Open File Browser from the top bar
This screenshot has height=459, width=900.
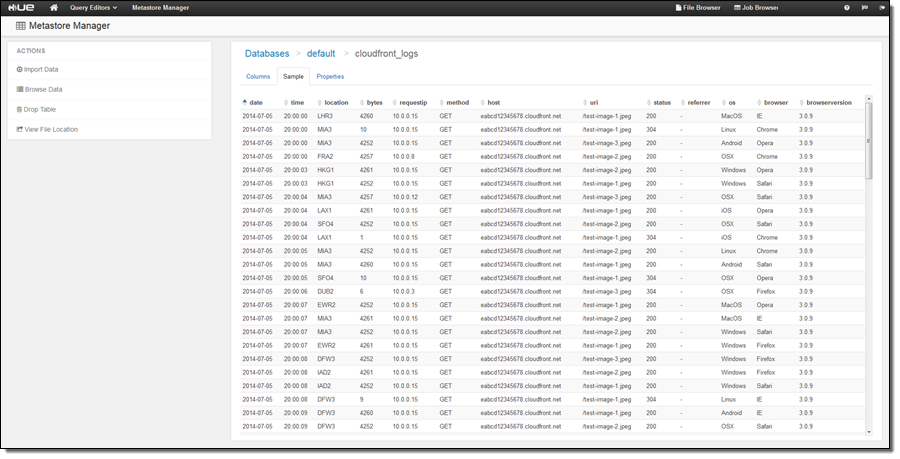[698, 7]
